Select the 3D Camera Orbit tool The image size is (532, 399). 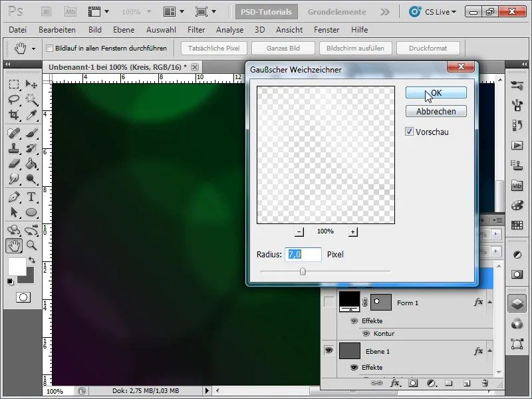coord(31,230)
